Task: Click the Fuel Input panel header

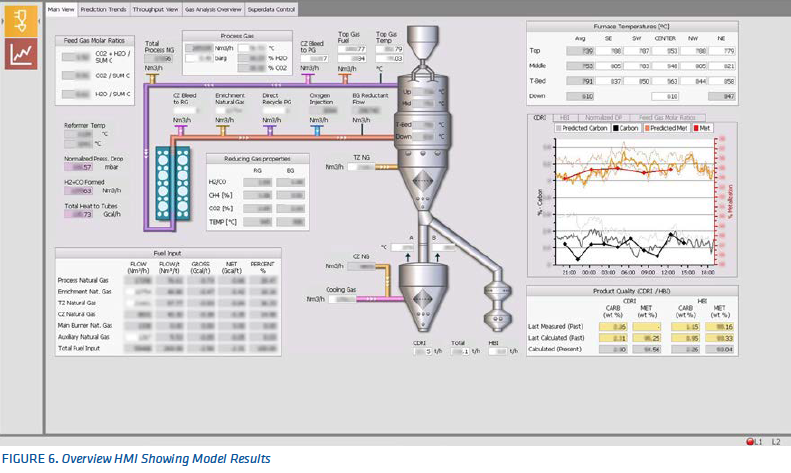Action: [x=168, y=253]
